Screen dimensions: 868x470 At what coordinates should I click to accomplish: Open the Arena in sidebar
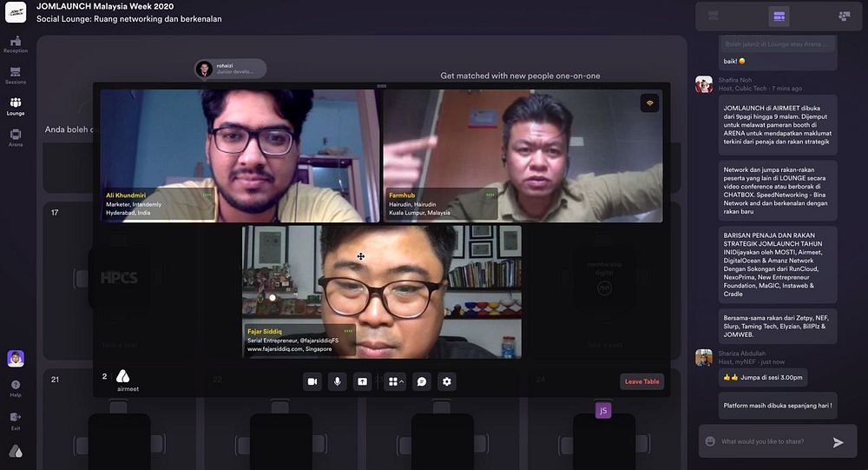click(x=16, y=137)
